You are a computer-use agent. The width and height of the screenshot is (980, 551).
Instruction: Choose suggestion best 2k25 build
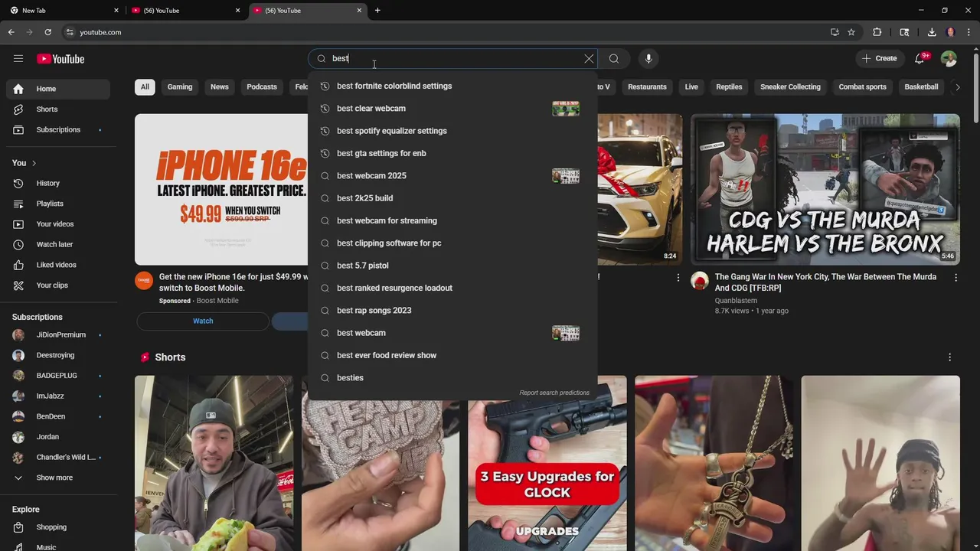tap(452, 198)
